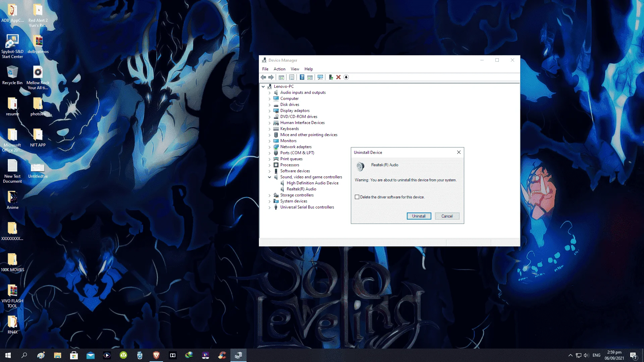Image resolution: width=644 pixels, height=362 pixels.
Task: Collapse the Lenovo-PC root node
Action: click(263, 86)
